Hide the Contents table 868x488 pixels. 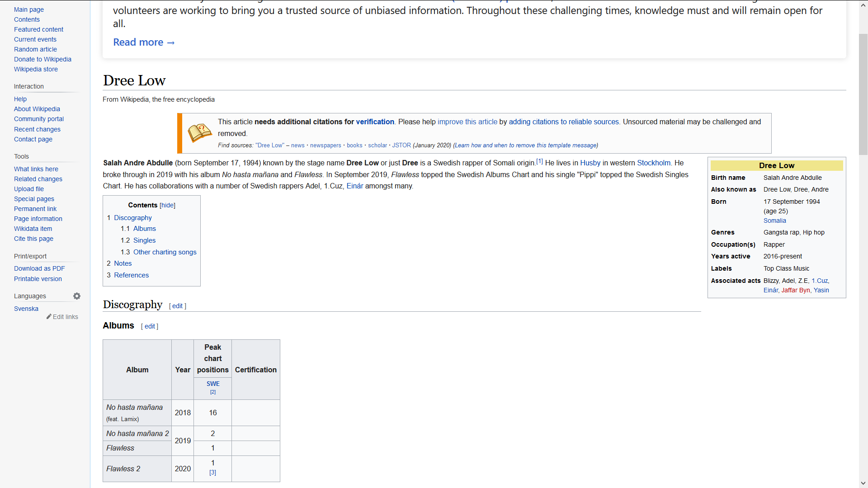click(168, 205)
